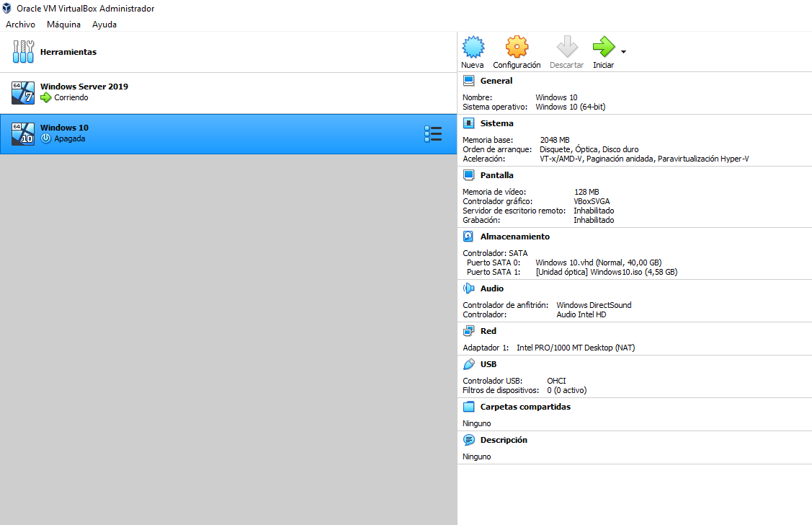The height and width of the screenshot is (525, 812).
Task: Click the Ninguno text under Carpetas compartidas
Action: [x=476, y=423]
